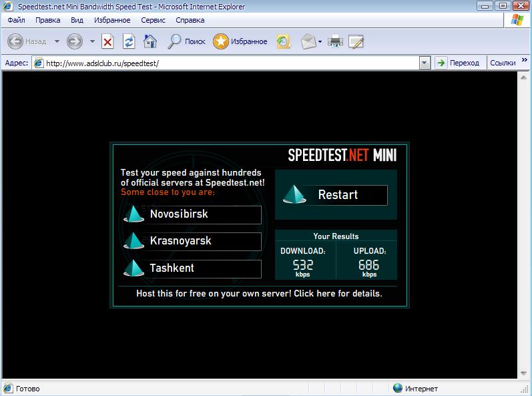Screen dimensions: 532x396
Task: Open the History toolbar icon
Action: pos(284,41)
